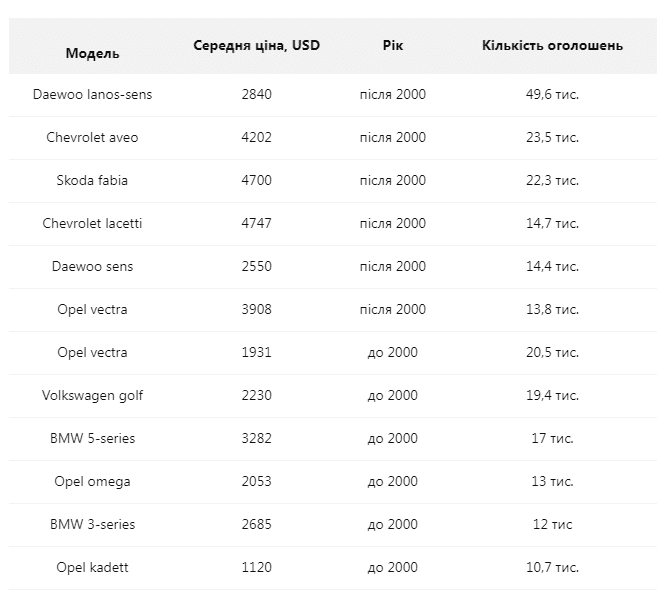Select the Volkswagen golf model cell
This screenshot has height=603, width=667.
click(x=92, y=395)
